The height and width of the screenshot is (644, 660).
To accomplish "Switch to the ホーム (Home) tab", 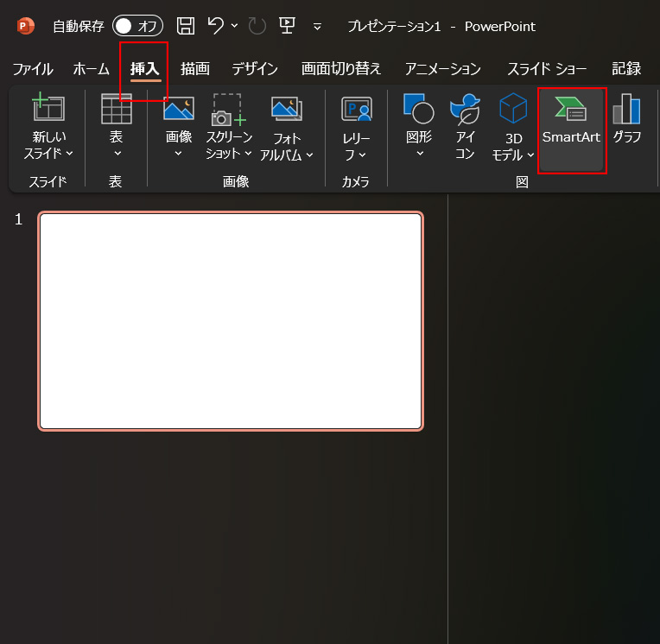I will pyautogui.click(x=92, y=68).
